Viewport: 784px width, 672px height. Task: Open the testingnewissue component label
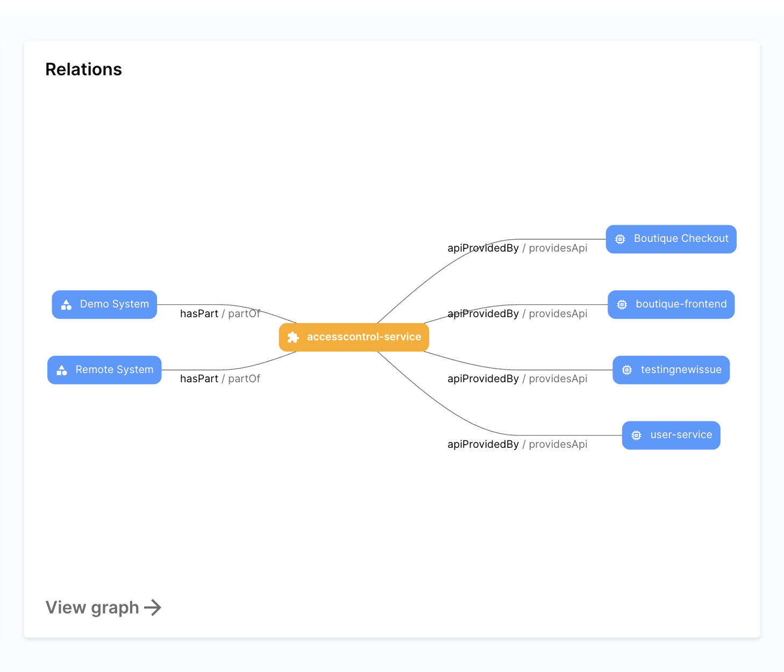point(681,370)
